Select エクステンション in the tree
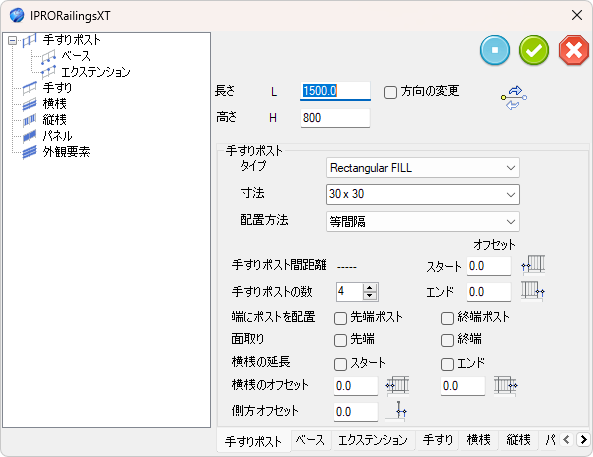 (x=96, y=72)
